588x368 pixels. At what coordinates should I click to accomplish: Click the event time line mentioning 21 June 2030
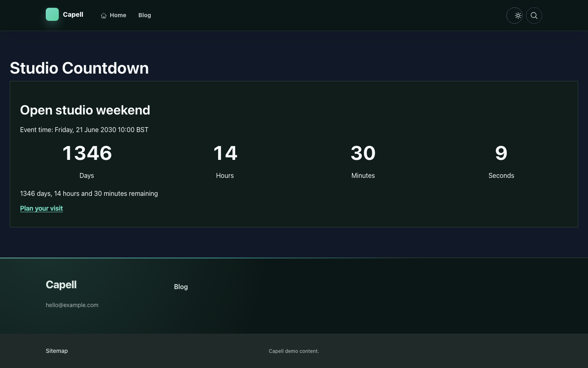tap(84, 130)
